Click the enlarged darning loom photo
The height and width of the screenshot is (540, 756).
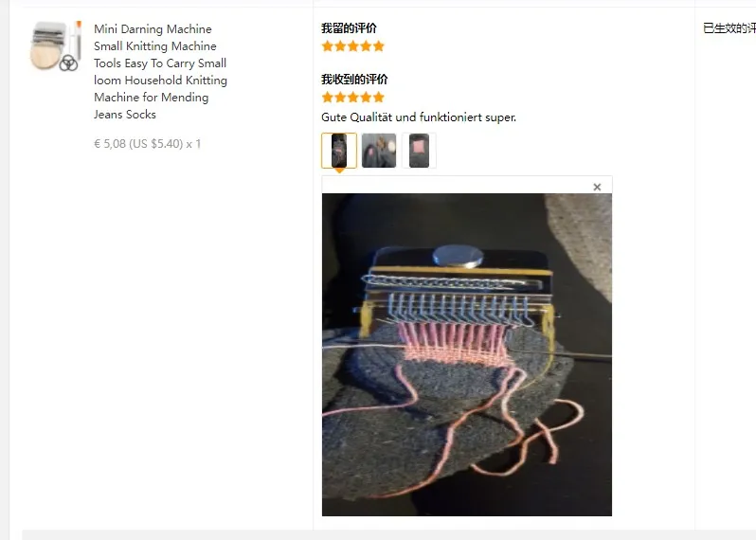point(467,355)
